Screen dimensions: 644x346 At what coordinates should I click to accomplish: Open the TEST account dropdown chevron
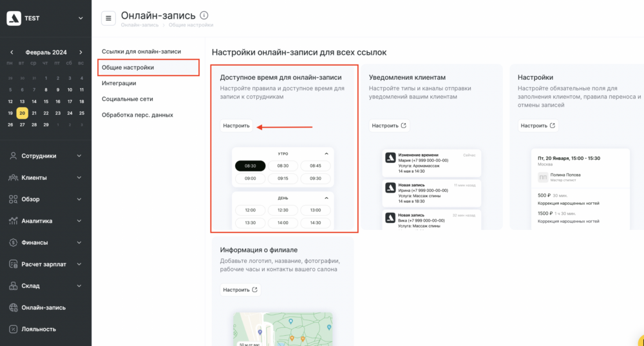click(x=80, y=18)
